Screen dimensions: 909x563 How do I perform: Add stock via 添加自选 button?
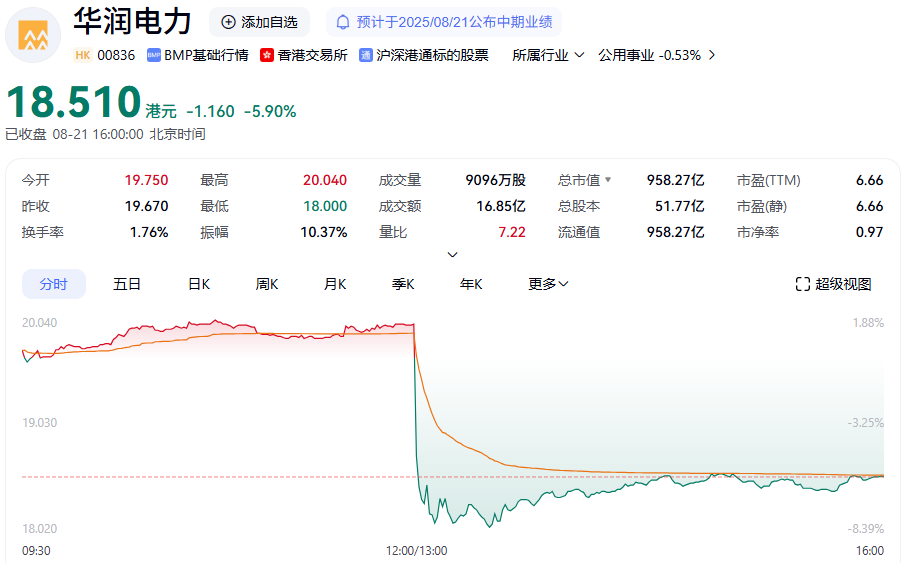click(259, 22)
